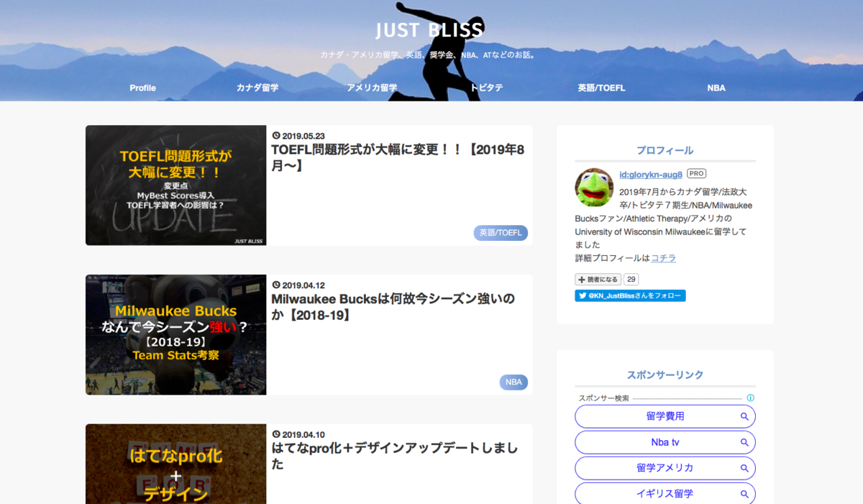This screenshot has width=863, height=504.
Task: Open article はてなpro化＋デザインアップデートしました
Action: click(394, 456)
